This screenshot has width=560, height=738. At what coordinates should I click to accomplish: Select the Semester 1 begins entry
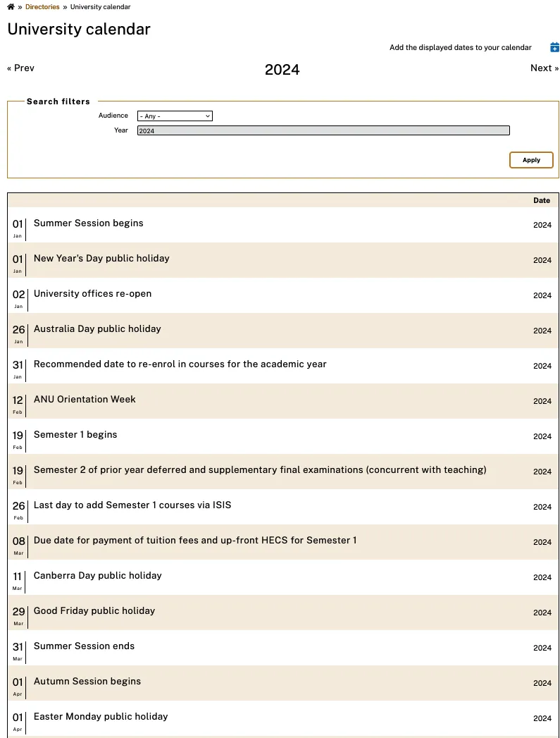[75, 435]
